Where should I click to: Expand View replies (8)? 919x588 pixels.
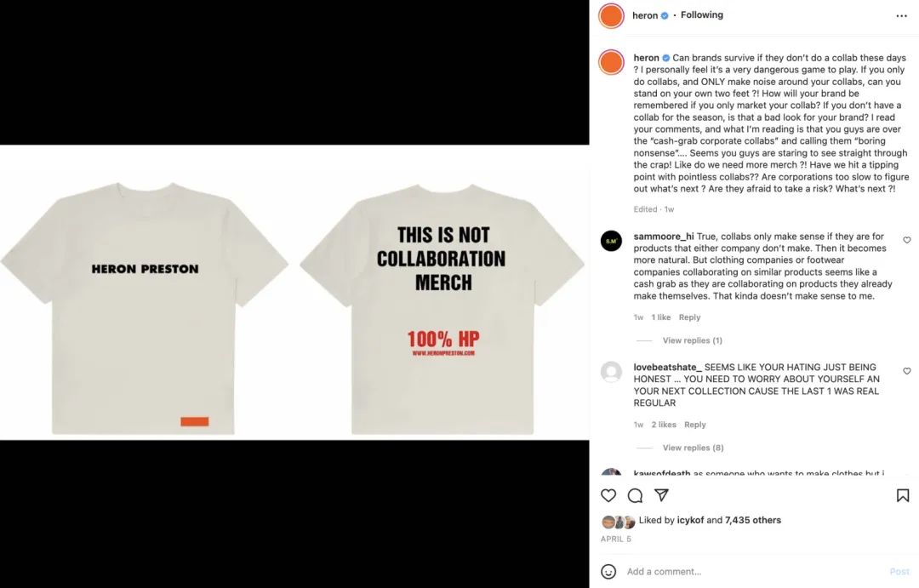(x=693, y=448)
